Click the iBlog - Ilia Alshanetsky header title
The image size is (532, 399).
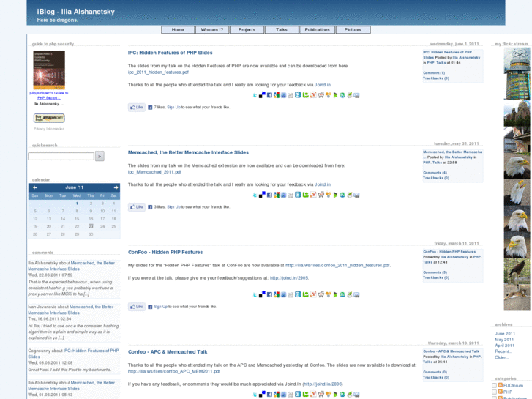pos(76,12)
